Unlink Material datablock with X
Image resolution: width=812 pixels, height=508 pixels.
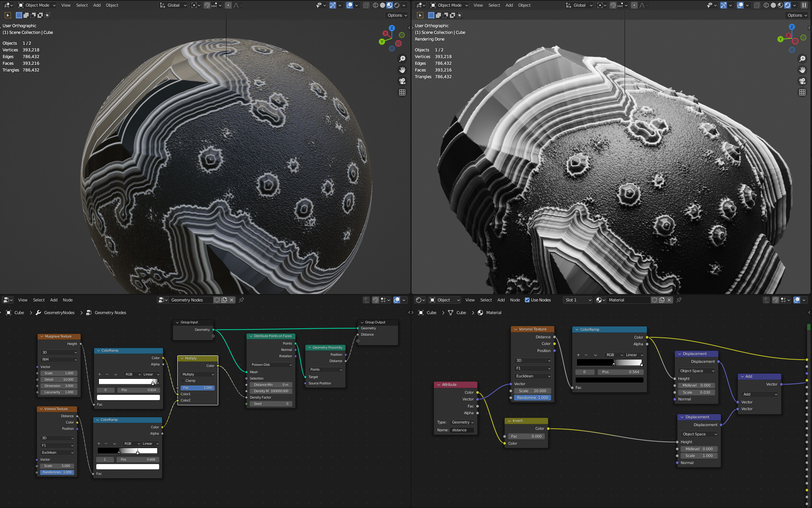(669, 300)
